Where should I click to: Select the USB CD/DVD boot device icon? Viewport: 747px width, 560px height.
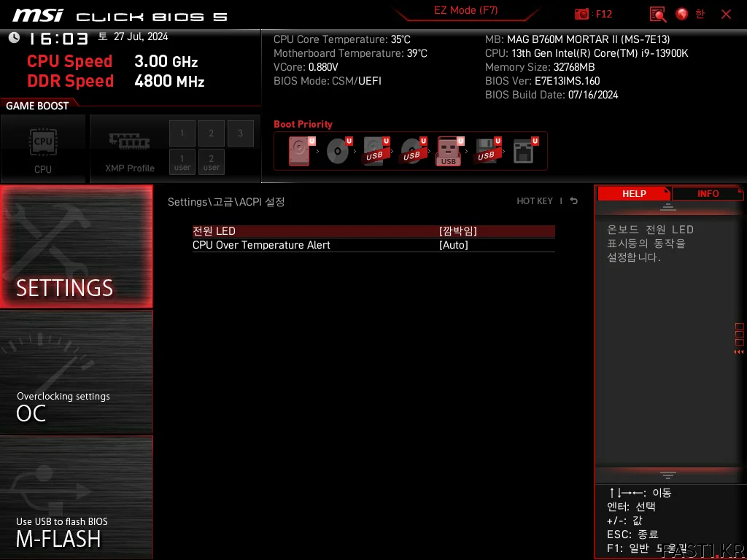(x=413, y=151)
